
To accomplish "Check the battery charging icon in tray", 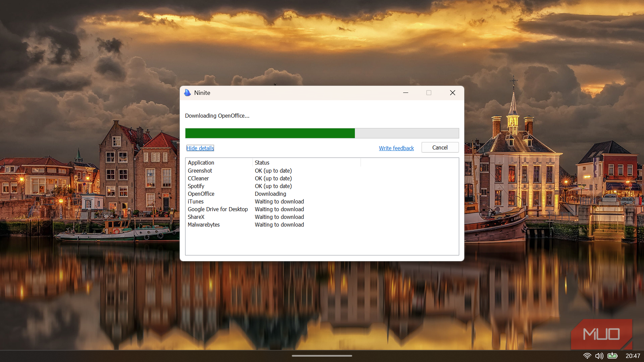I will (x=612, y=356).
